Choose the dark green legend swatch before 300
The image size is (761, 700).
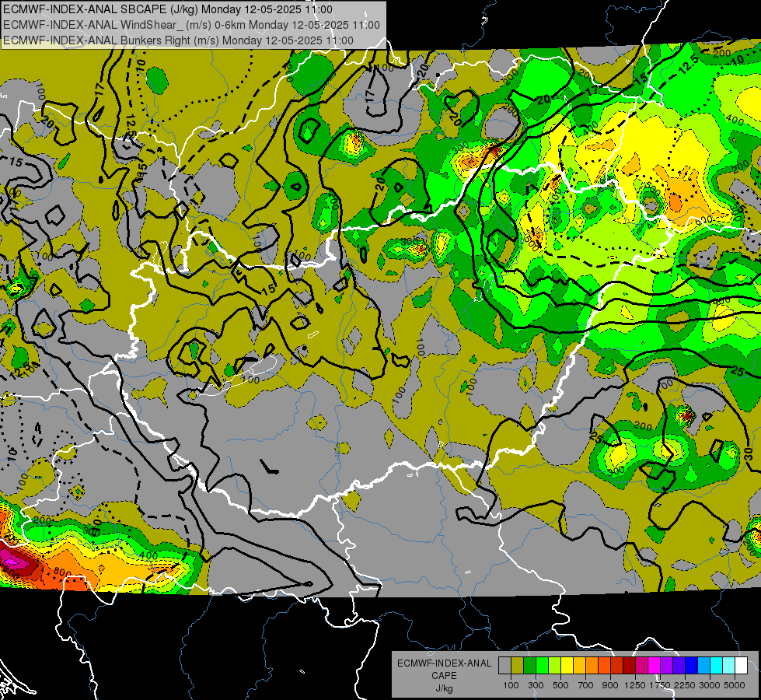pos(529,666)
